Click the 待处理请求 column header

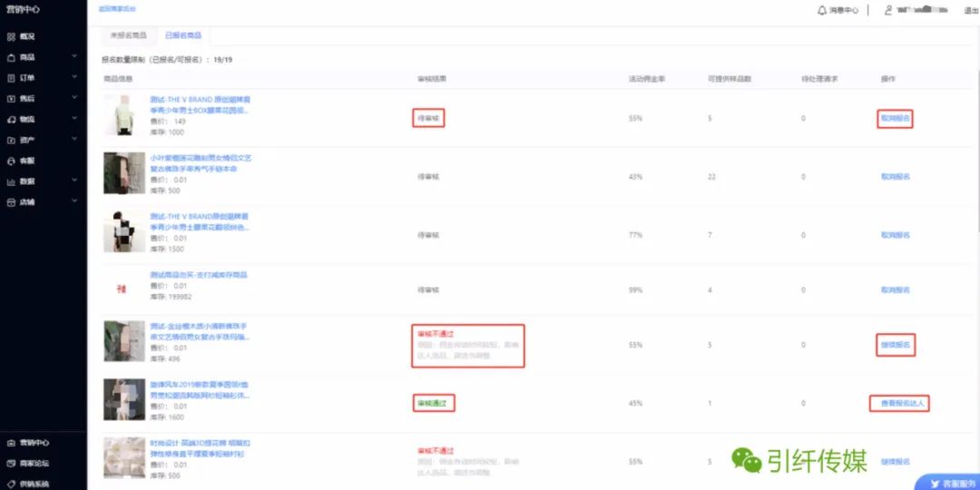(819, 79)
